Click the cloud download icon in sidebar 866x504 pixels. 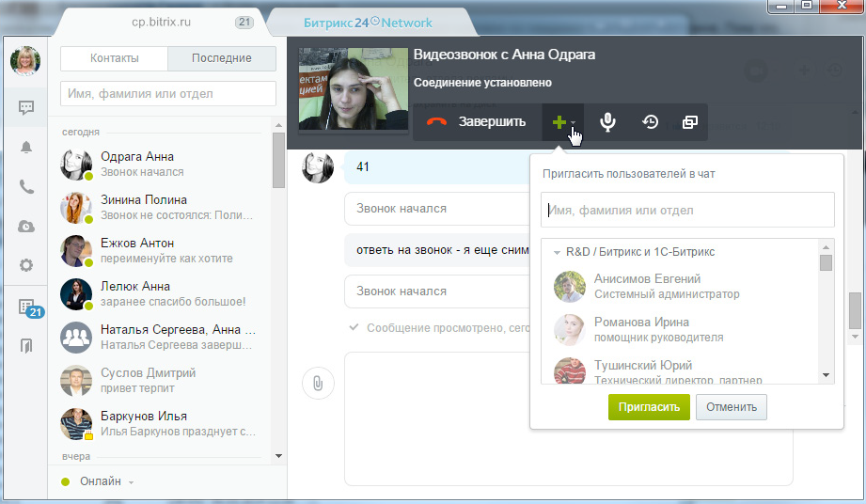click(26, 226)
